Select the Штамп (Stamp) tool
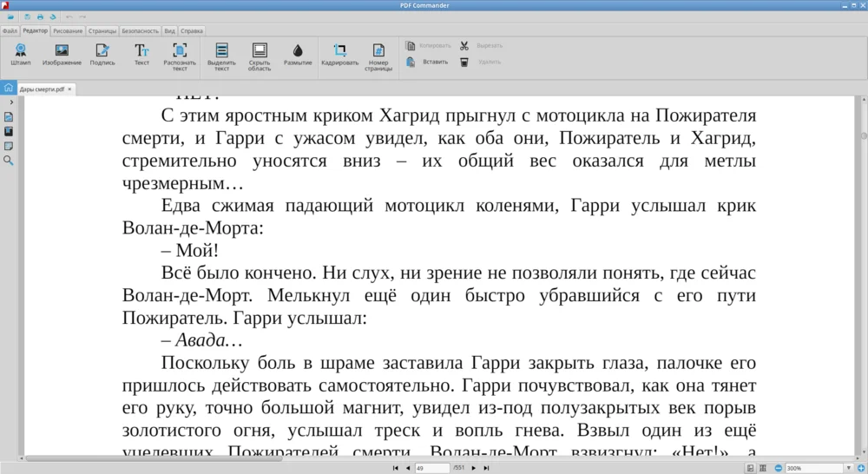Image resolution: width=868 pixels, height=474 pixels. 20,55
